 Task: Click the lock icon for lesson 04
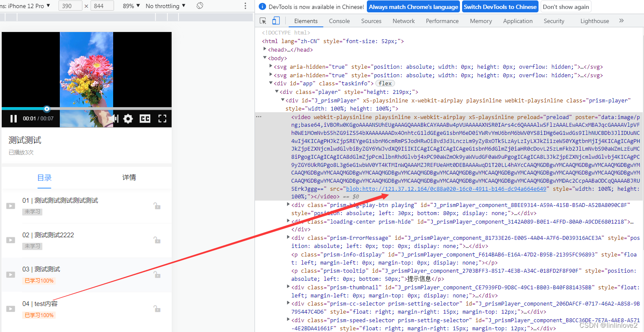(x=157, y=309)
